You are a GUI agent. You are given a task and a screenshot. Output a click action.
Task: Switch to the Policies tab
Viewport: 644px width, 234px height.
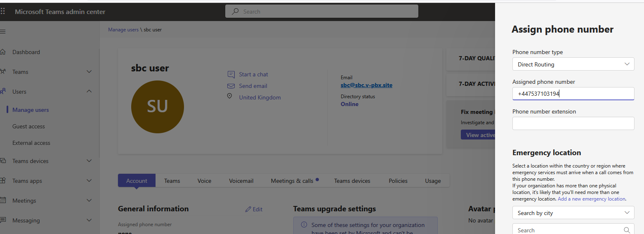coord(398,181)
